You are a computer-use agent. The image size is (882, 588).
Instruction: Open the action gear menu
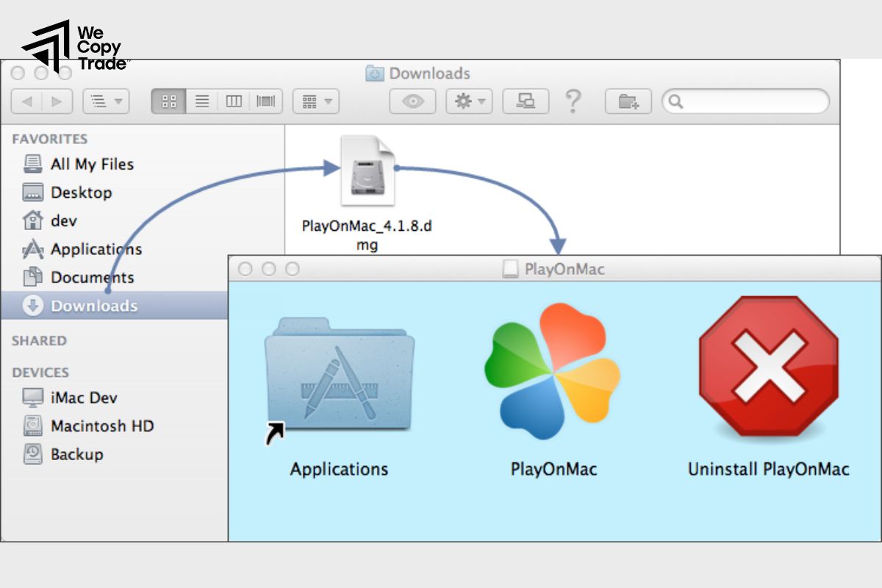coord(469,101)
